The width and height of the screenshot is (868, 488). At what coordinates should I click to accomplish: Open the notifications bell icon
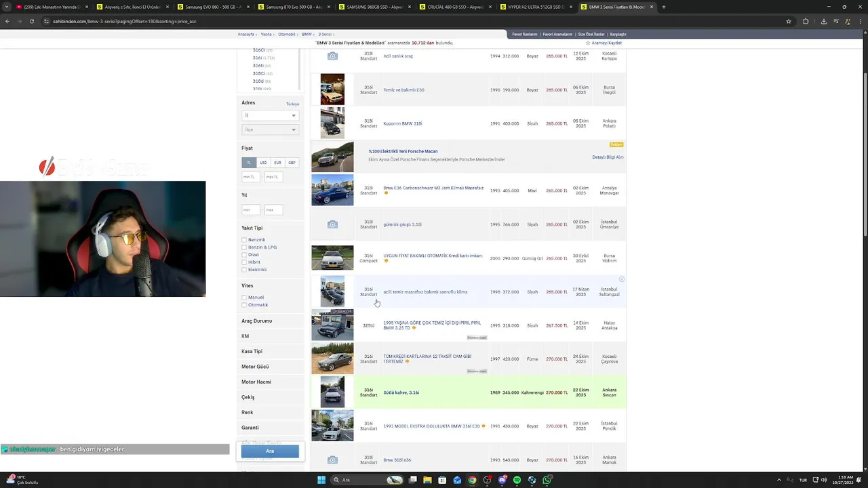(x=858, y=480)
